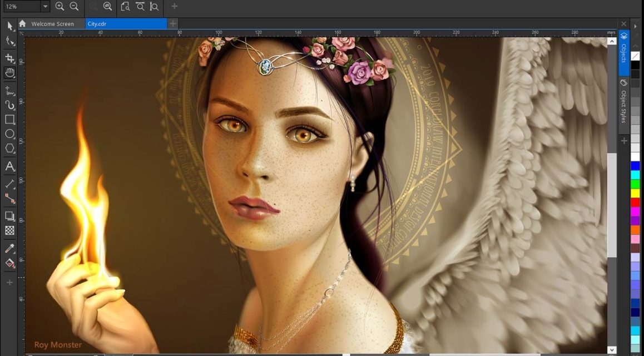Pick the black color swatch
Viewport: 644px width, 356px height.
635,65
